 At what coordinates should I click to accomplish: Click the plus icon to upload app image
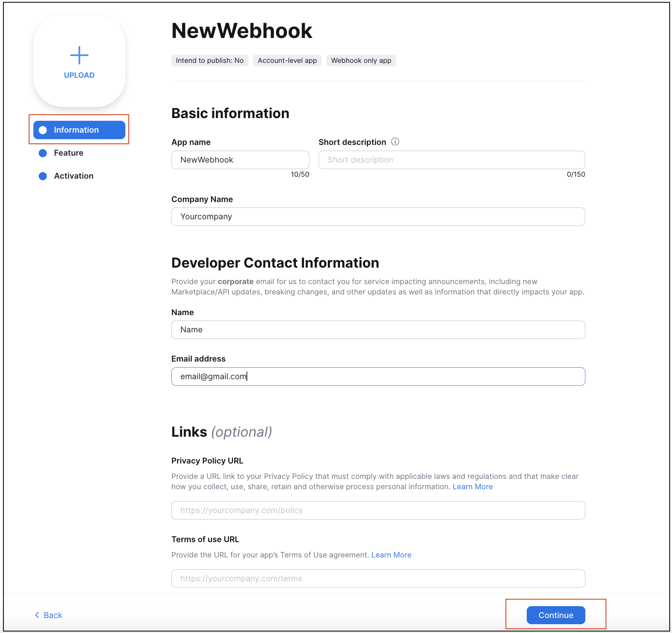point(79,55)
